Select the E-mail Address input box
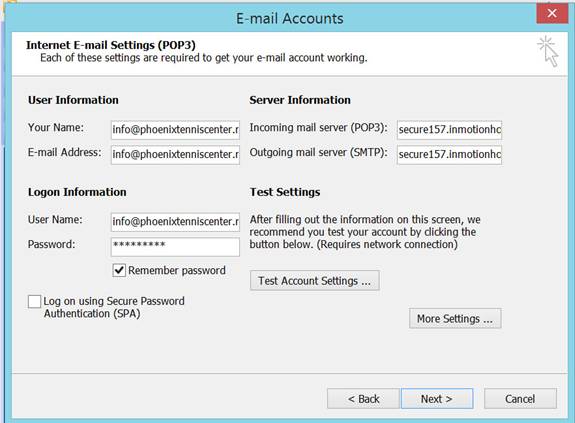The width and height of the screenshot is (575, 423). tap(175, 155)
